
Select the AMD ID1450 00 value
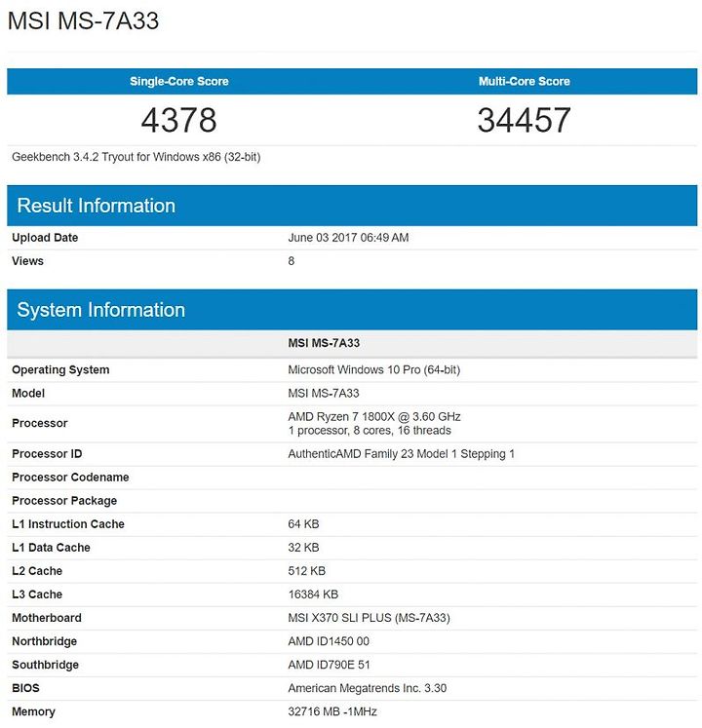(x=329, y=641)
